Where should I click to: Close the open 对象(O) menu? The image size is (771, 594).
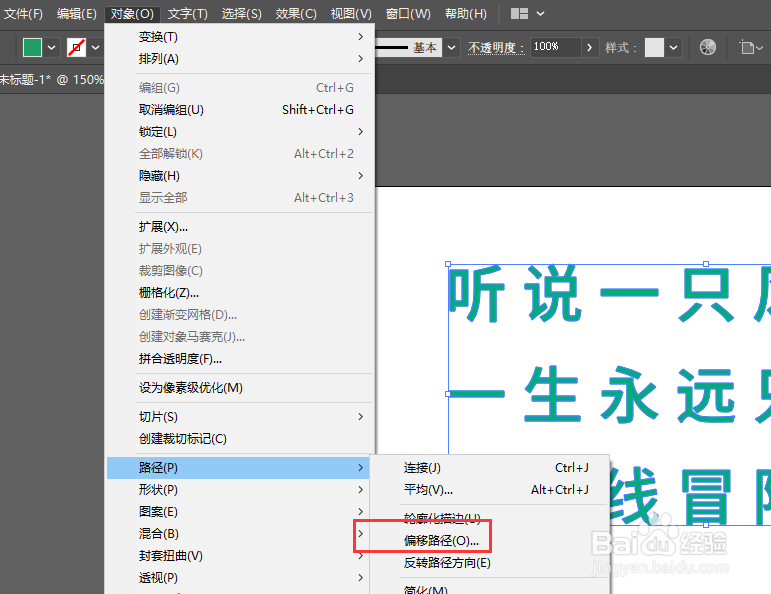132,14
